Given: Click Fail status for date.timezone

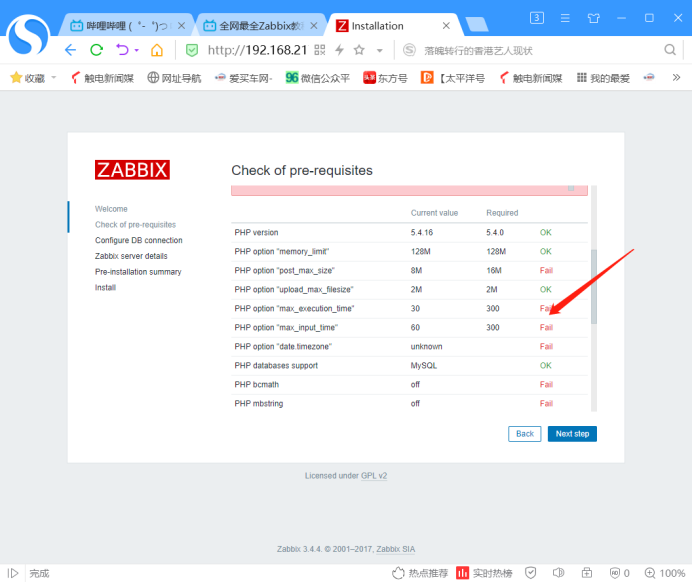Looking at the screenshot, I should [546, 346].
